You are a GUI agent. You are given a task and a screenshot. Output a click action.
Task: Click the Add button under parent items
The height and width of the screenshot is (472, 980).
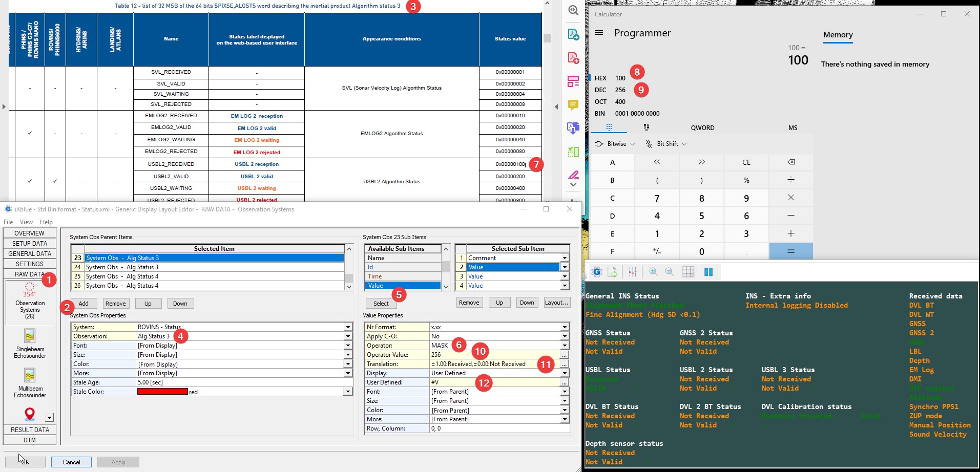tap(84, 304)
